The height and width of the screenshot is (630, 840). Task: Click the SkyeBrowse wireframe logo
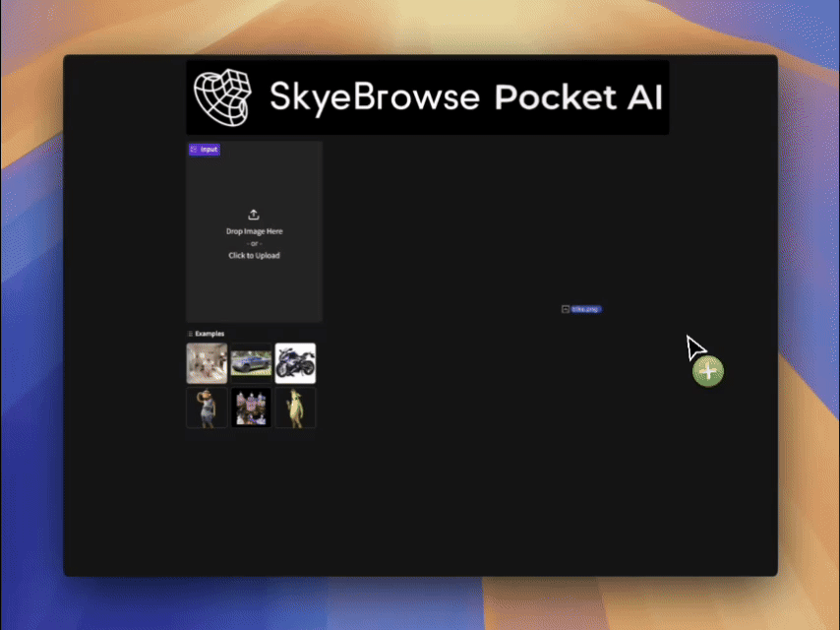pyautogui.click(x=223, y=97)
